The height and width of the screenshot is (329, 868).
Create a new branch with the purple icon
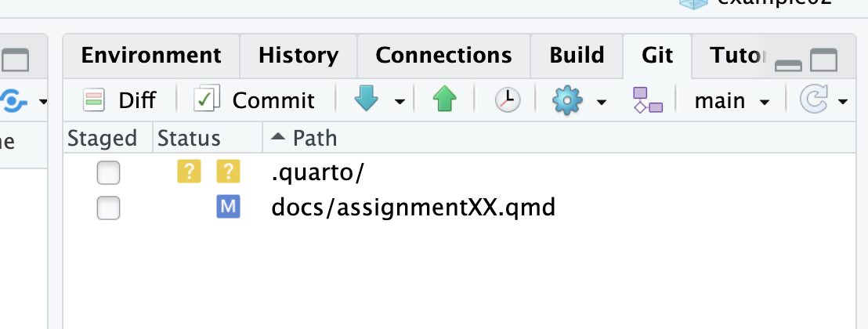(x=648, y=100)
